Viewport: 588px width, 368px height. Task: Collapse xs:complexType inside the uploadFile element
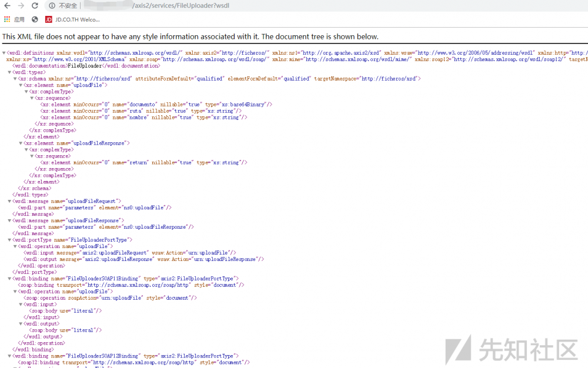(x=26, y=92)
